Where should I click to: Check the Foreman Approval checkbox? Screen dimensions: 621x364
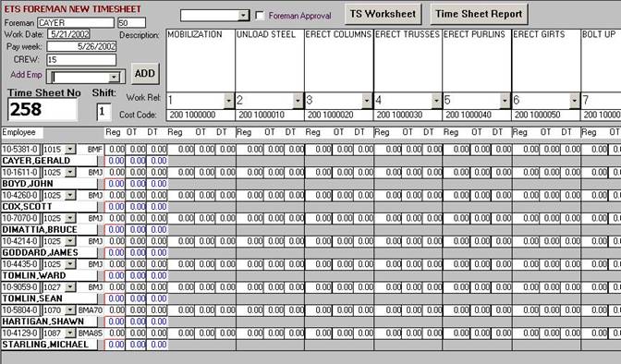coord(260,16)
